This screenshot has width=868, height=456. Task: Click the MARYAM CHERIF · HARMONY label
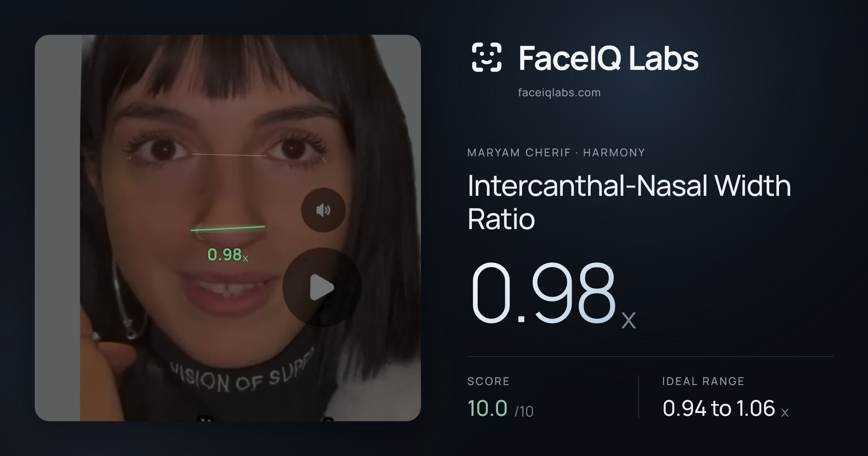[x=556, y=153]
